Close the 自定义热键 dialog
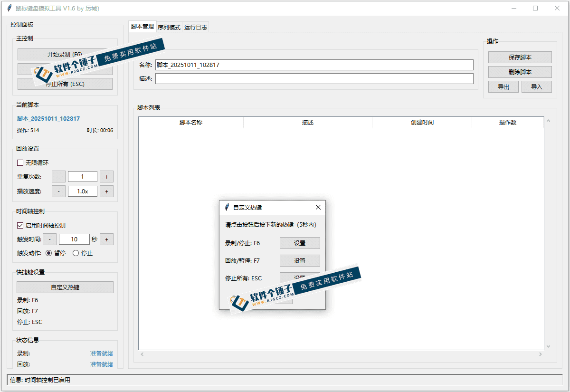Image resolution: width=570 pixels, height=392 pixels. pos(318,207)
